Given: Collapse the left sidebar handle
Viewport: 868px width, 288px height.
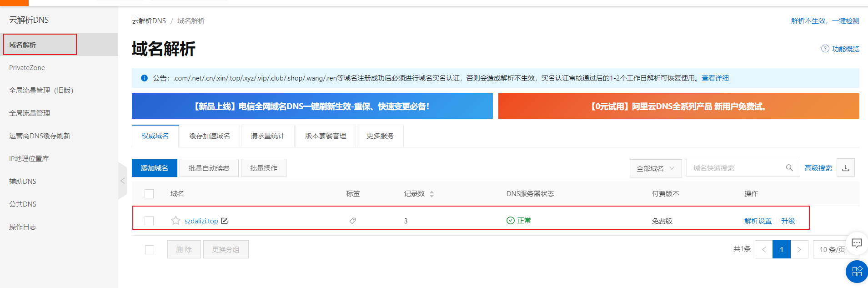Looking at the screenshot, I should [x=122, y=181].
